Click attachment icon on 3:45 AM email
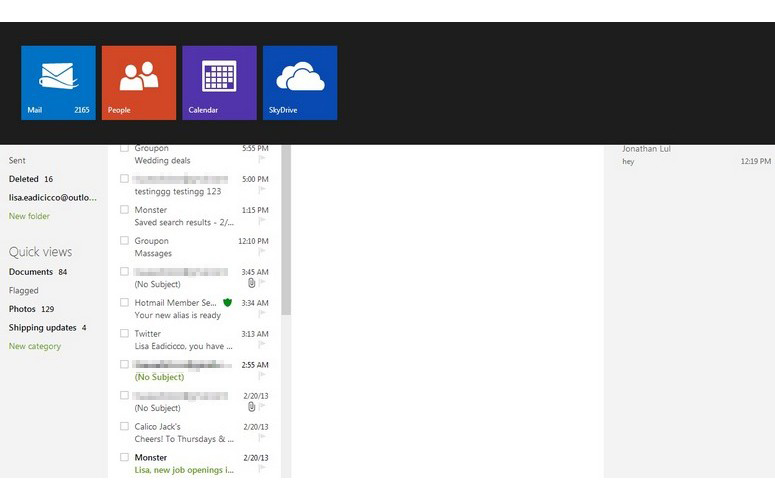 pyautogui.click(x=251, y=283)
